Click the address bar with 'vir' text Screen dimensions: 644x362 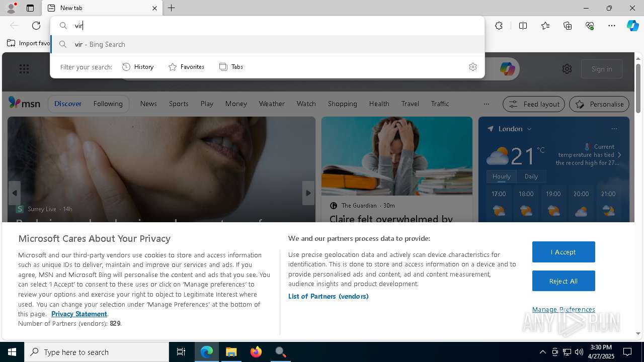point(267,26)
